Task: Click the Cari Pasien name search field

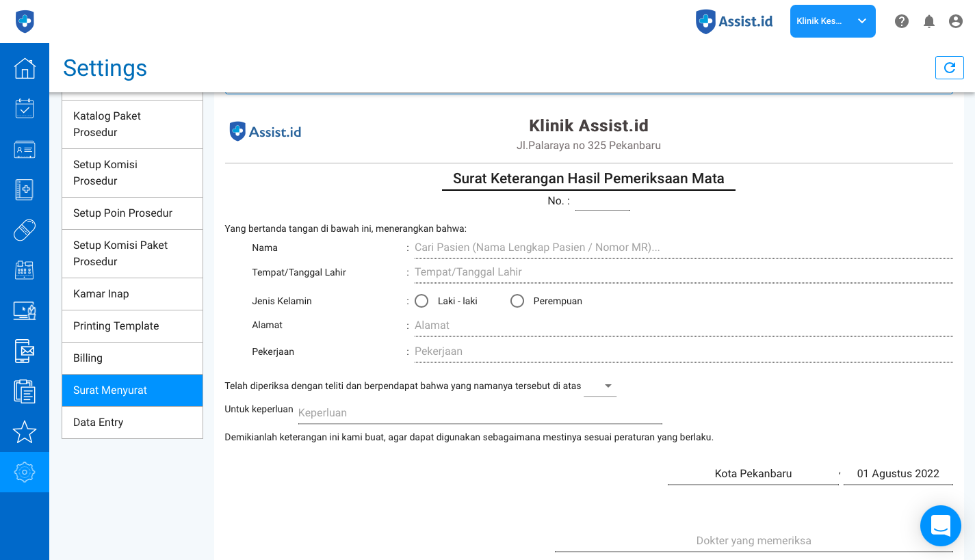Action: 684,248
